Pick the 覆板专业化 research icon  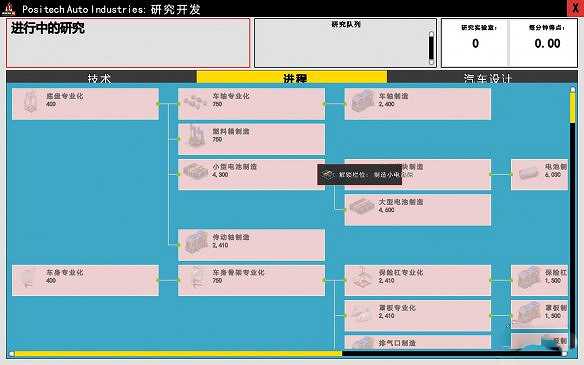pos(361,314)
